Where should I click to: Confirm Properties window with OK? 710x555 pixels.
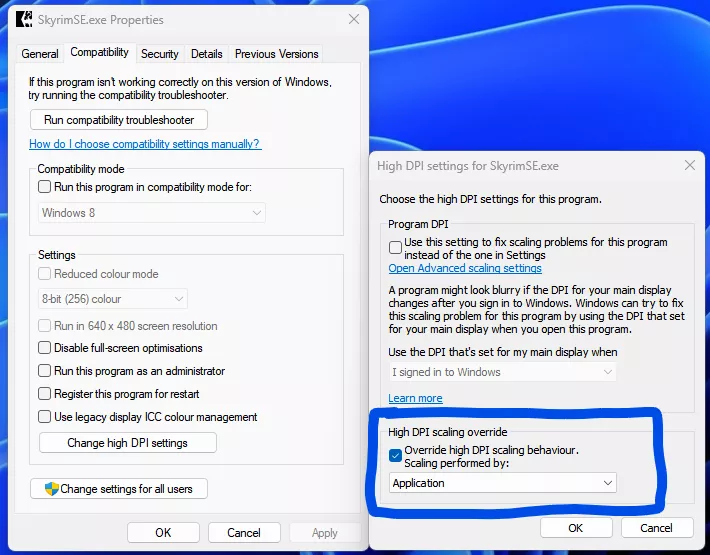click(x=163, y=532)
